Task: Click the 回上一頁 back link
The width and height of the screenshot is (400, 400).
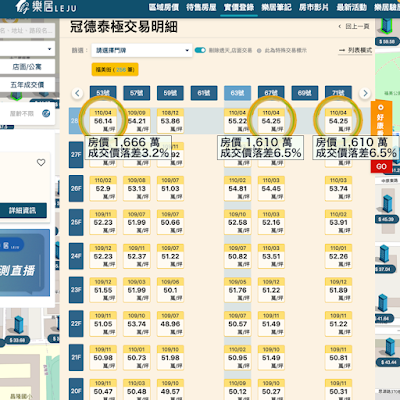Action: click(x=354, y=26)
